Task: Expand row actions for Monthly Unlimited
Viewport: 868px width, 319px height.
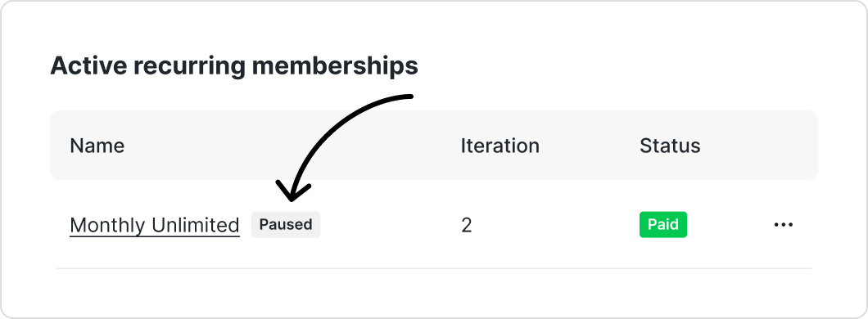Action: pos(784,225)
